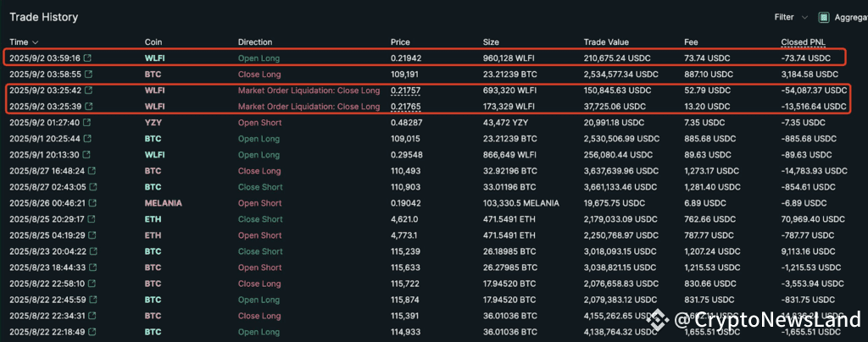This screenshot has height=342, width=868.
Task: Click the Size column header
Action: 491,42
